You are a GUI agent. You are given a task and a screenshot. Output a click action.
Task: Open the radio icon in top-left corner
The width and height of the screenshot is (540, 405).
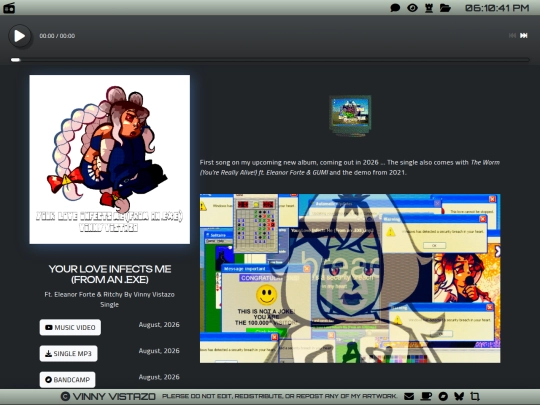click(x=9, y=8)
